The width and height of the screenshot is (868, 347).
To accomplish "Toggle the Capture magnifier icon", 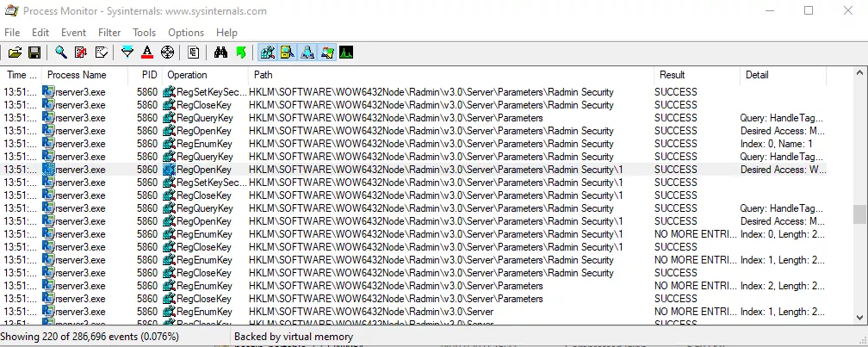I will click(x=61, y=53).
